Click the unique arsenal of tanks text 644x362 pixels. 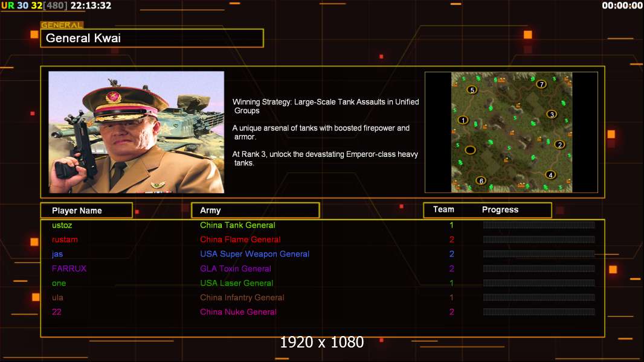click(321, 132)
